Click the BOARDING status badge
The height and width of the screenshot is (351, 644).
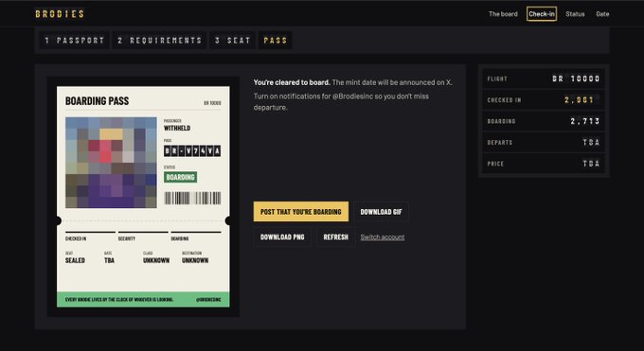180,177
